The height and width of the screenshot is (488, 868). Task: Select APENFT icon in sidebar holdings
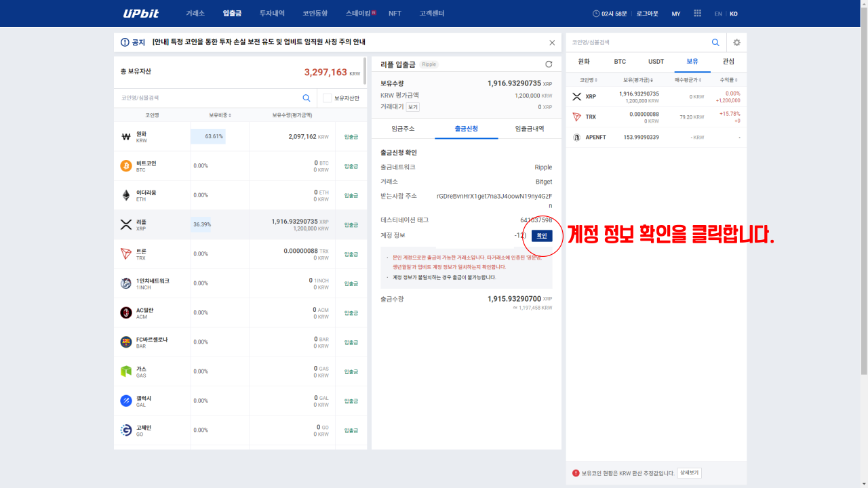pyautogui.click(x=577, y=138)
